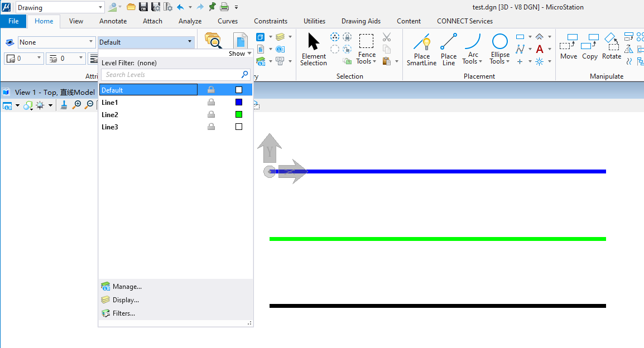644x348 pixels.
Task: Click the Place Block rectangle tool
Action: tap(520, 37)
